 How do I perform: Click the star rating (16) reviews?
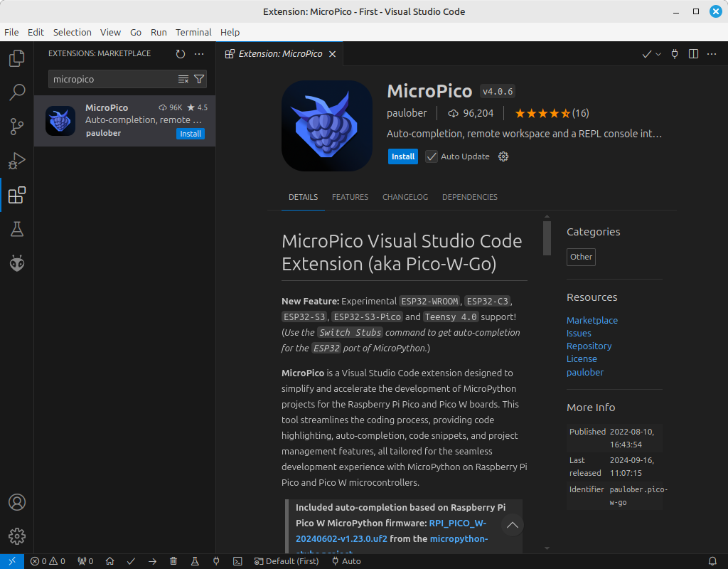(x=552, y=113)
